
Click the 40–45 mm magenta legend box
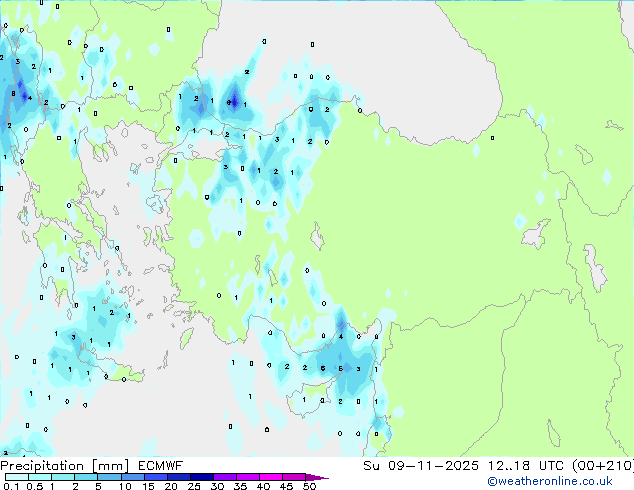coord(271,477)
